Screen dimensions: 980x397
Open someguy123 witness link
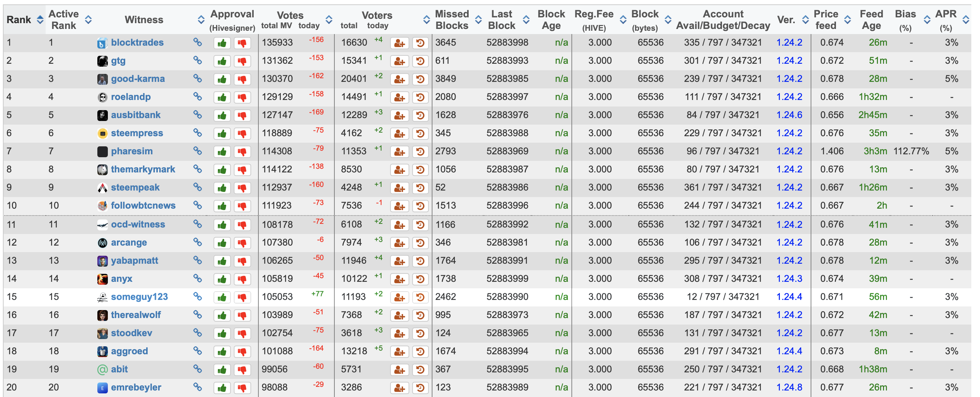[140, 297]
